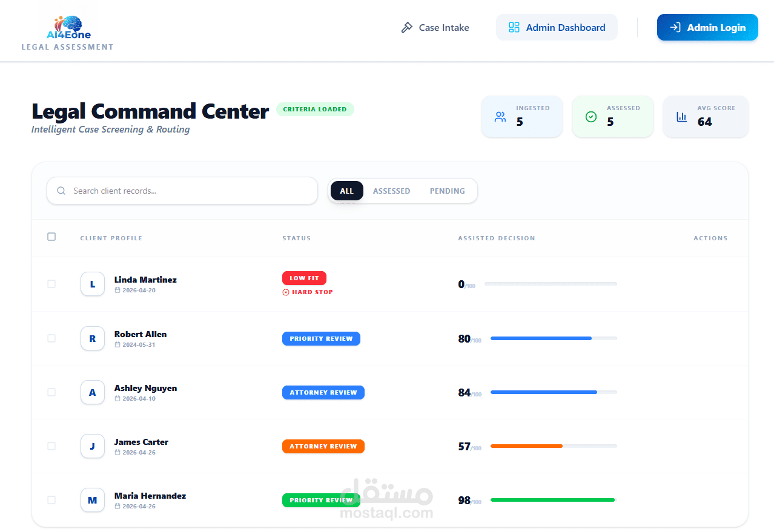Click Ashley Nguyen's score progress bar

[x=554, y=392]
